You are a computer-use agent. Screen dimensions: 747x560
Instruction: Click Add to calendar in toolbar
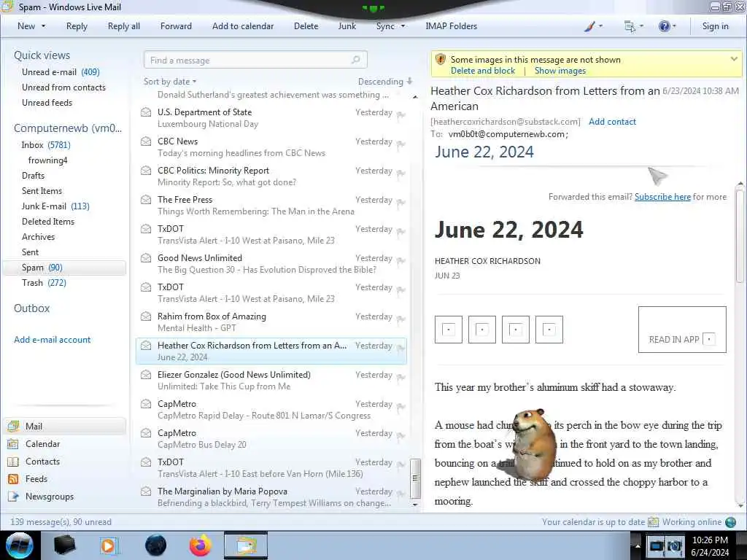click(x=243, y=26)
